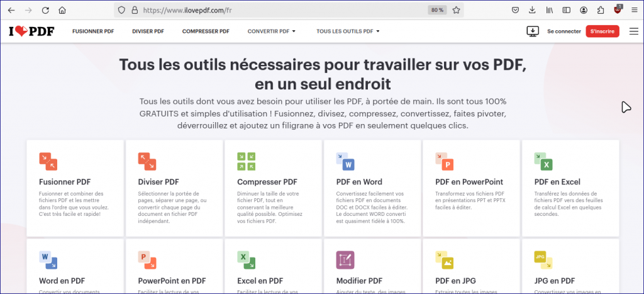The image size is (644, 294).
Task: Click the S'inscrire button
Action: point(602,31)
